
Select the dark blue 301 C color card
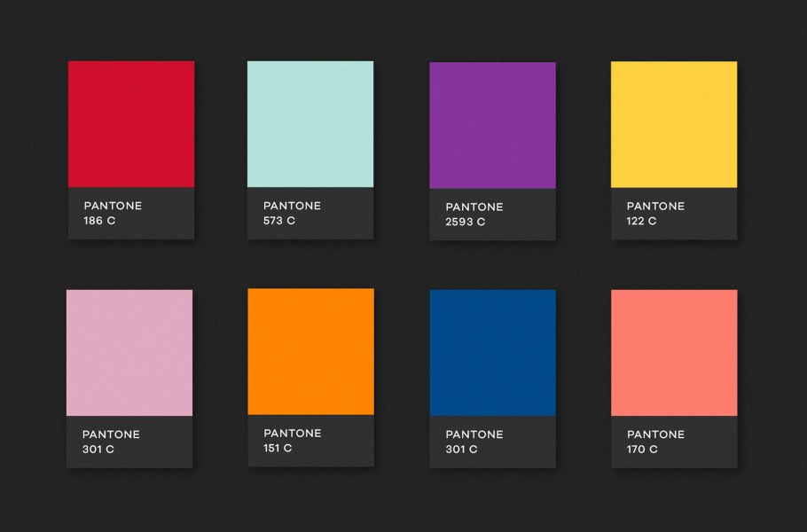[x=491, y=352]
